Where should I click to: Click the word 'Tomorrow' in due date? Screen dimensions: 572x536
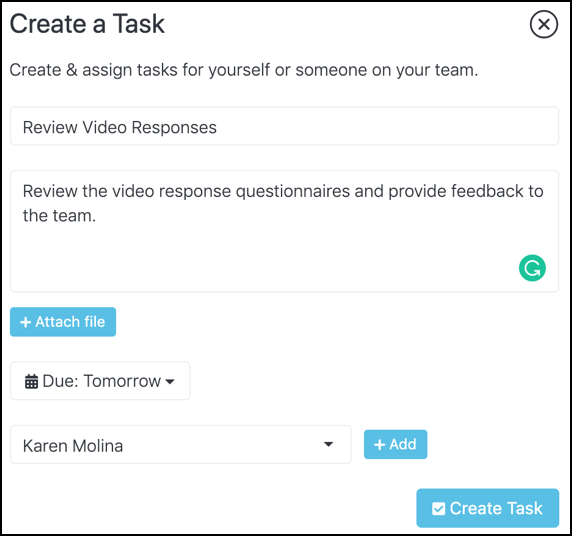point(122,381)
